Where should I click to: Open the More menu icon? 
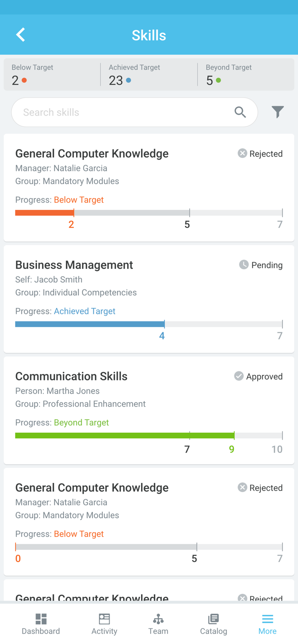click(x=267, y=619)
